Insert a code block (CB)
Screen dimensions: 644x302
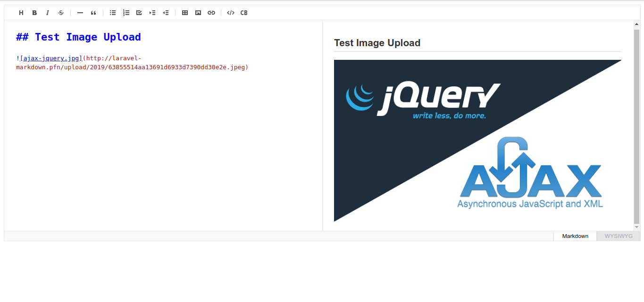[x=244, y=13]
